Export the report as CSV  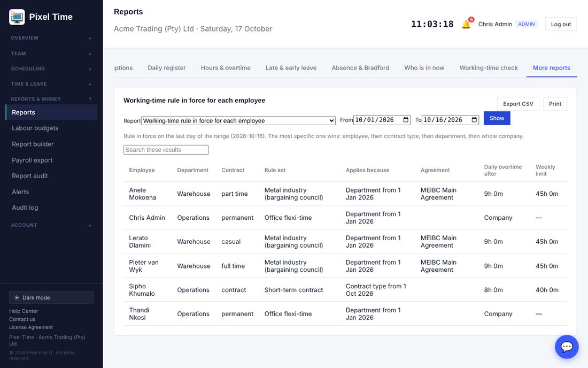click(x=518, y=104)
